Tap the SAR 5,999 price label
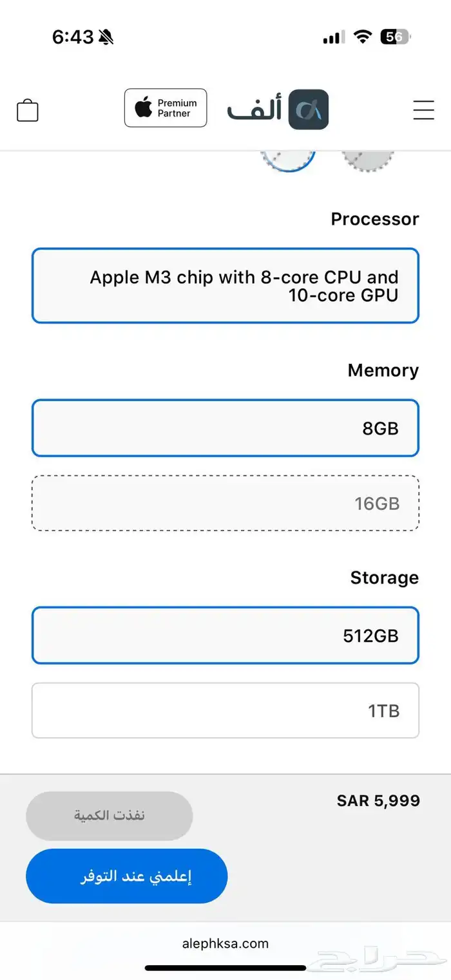This screenshot has height=980, width=451. tap(378, 801)
